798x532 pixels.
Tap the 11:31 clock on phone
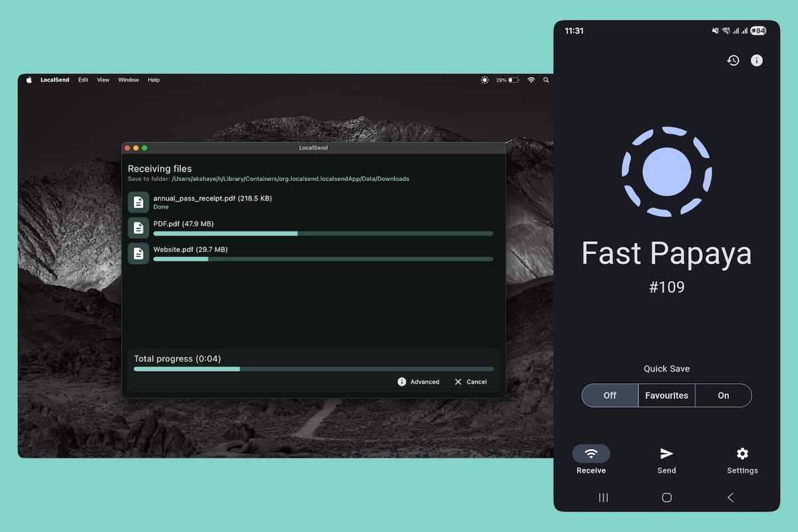574,31
